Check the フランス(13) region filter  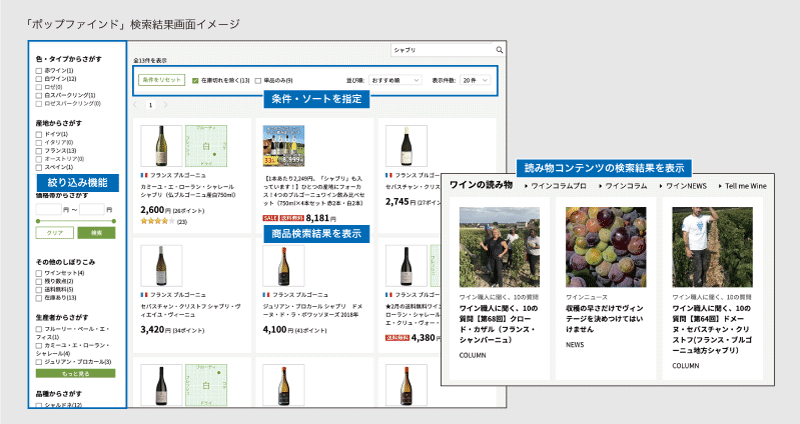pyautogui.click(x=39, y=151)
